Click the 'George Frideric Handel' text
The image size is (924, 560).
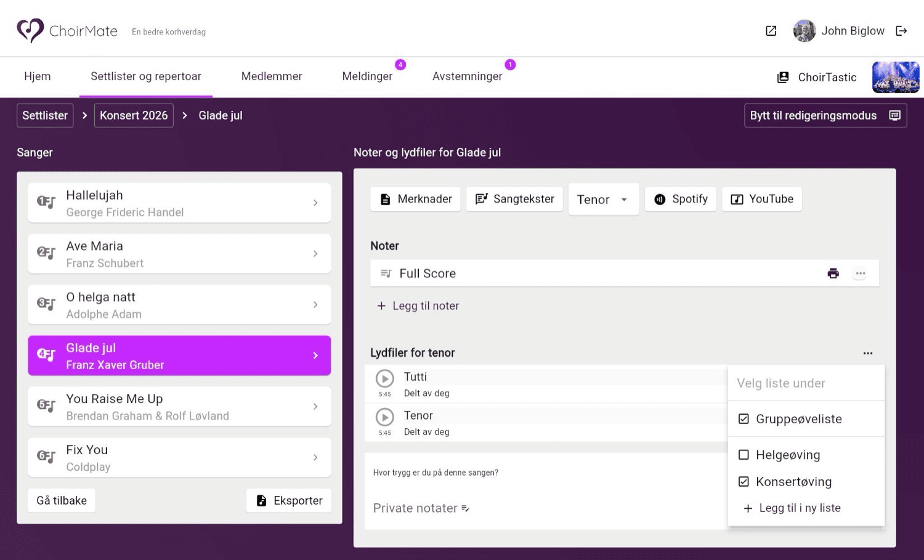pos(125,212)
